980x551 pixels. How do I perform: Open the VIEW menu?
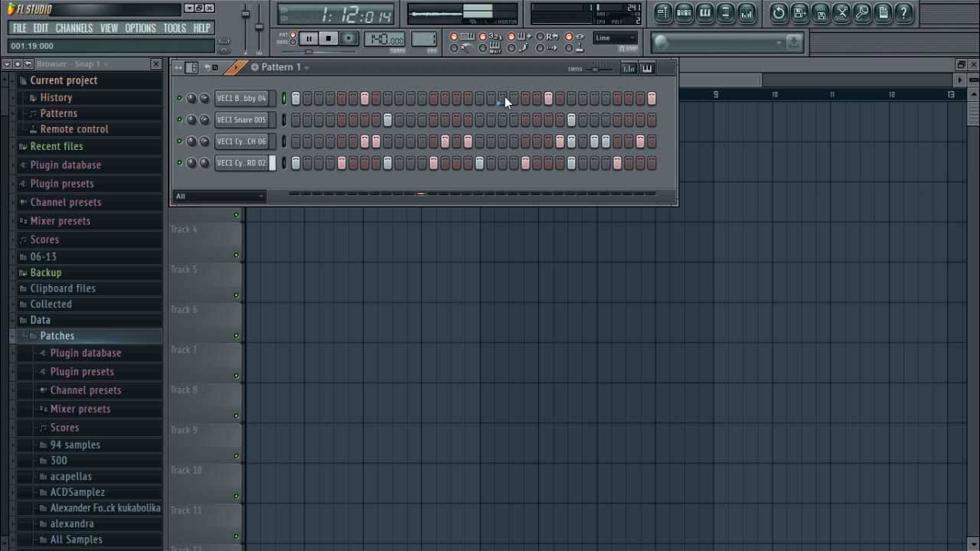[x=109, y=28]
